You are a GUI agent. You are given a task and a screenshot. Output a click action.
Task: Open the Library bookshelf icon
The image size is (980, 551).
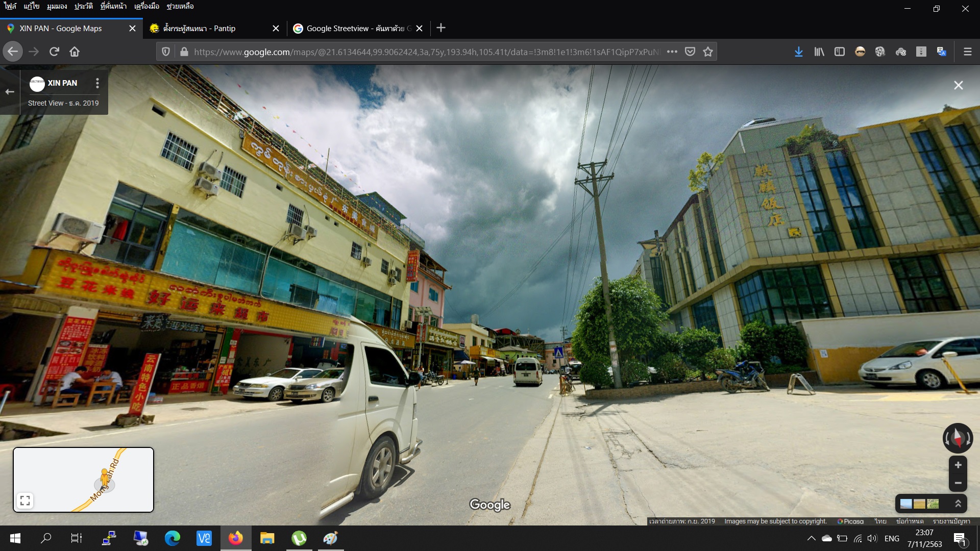pos(819,52)
